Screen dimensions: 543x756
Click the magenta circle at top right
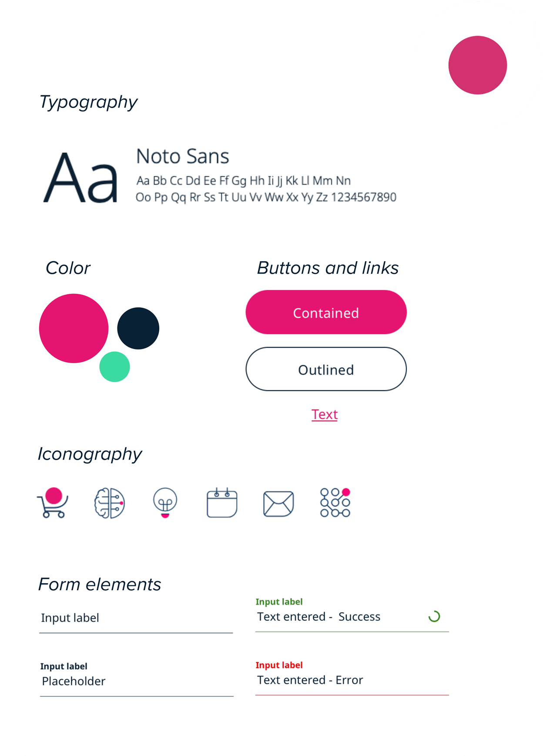pos(478,65)
